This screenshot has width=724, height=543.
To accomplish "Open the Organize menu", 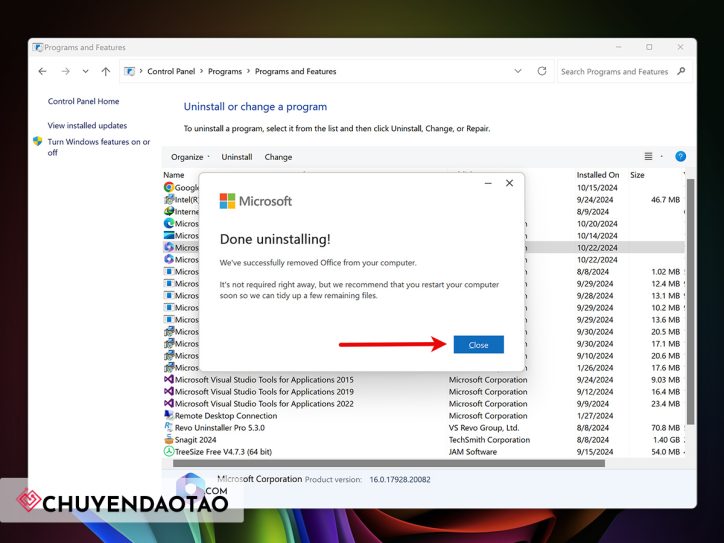I will 190,157.
